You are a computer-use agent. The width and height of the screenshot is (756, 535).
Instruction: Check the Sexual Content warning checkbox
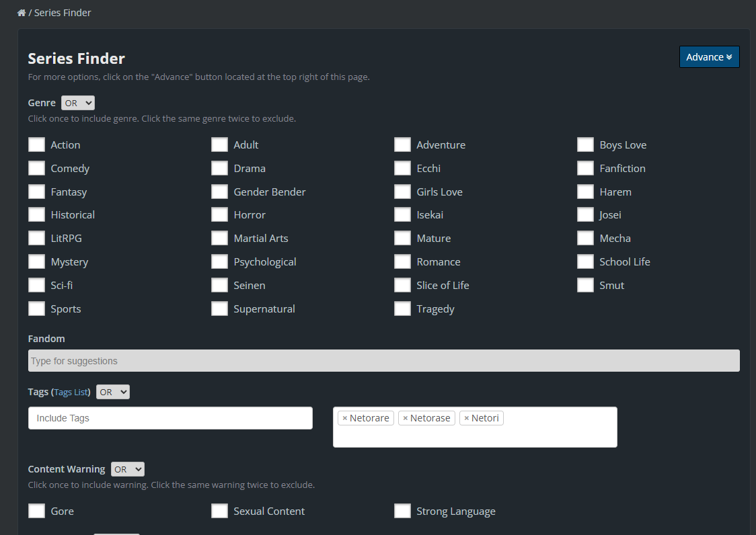point(219,511)
